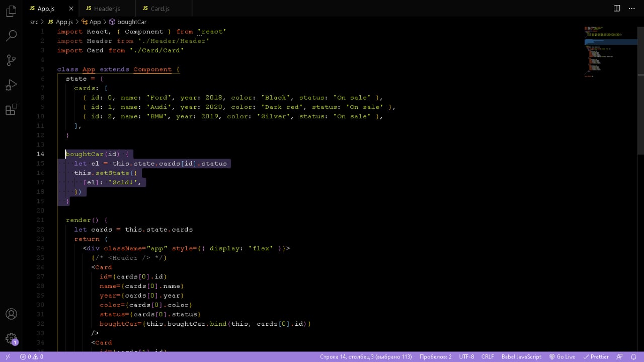
Task: Open the Run and Debug view
Action: tap(11, 85)
